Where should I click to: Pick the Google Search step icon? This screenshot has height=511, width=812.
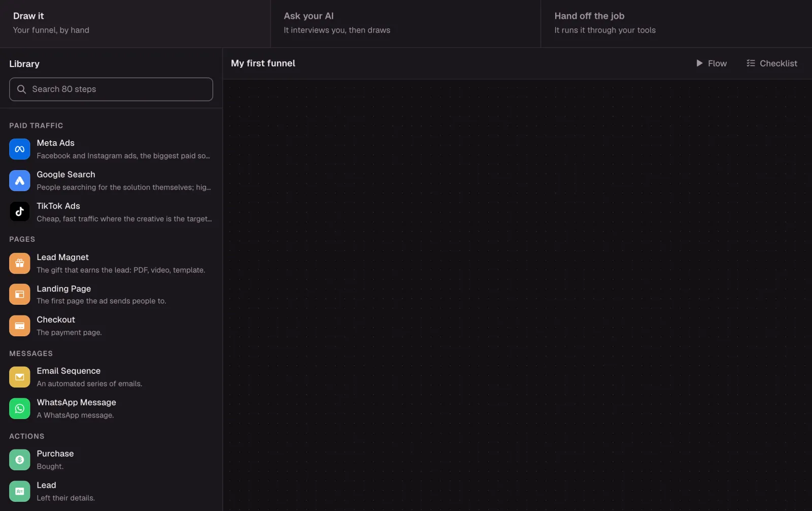tap(19, 181)
